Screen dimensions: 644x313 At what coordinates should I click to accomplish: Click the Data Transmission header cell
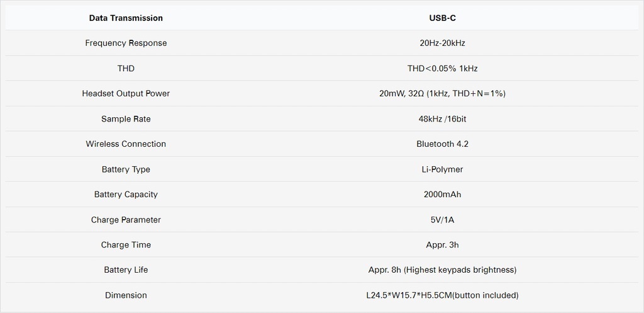tap(126, 18)
